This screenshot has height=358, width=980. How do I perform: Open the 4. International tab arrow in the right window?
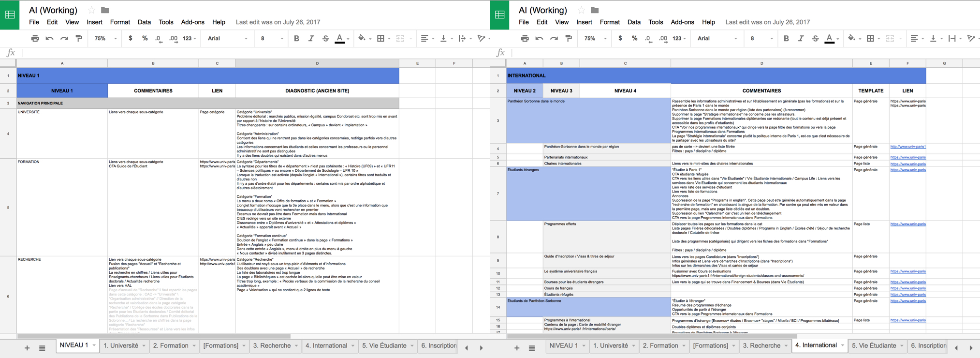[842, 345]
